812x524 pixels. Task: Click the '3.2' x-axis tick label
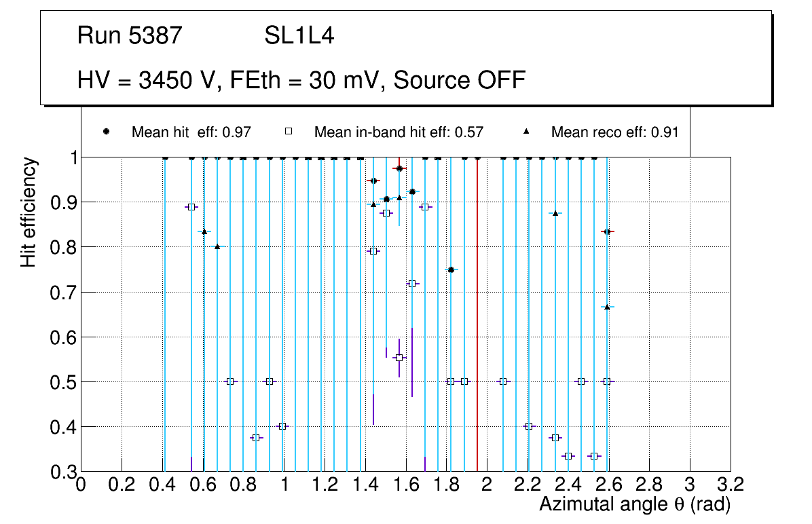pos(731,485)
